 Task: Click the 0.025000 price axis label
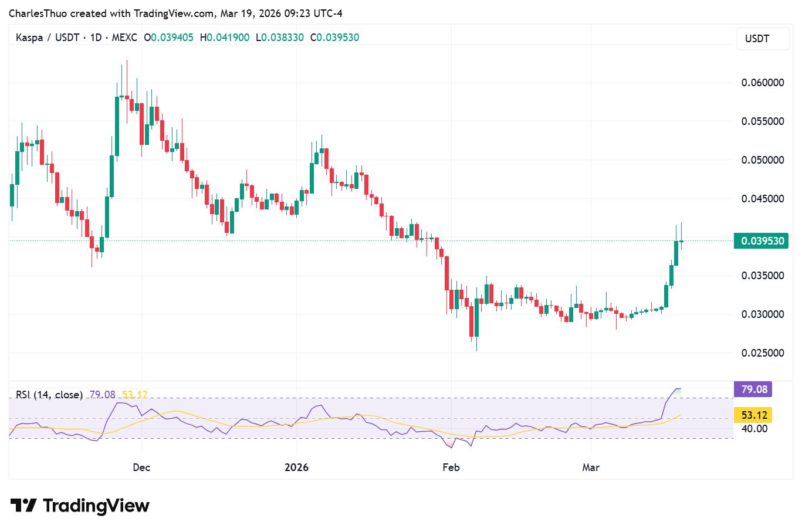tap(762, 353)
